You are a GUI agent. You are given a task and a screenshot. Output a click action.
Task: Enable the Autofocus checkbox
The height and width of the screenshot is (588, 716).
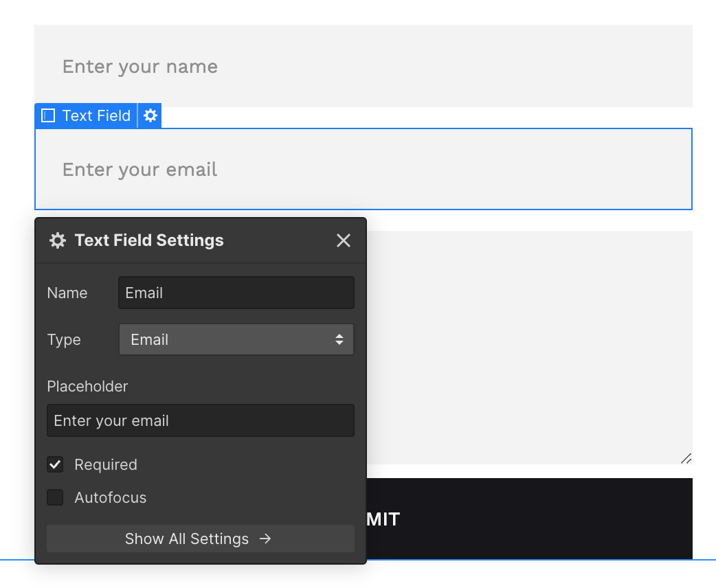(55, 497)
